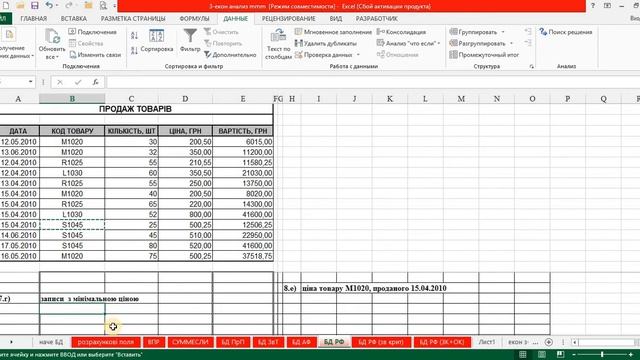Click zoom in plus on status bar
Image resolution: width=640 pixels, height=360 pixels.
[631, 354]
